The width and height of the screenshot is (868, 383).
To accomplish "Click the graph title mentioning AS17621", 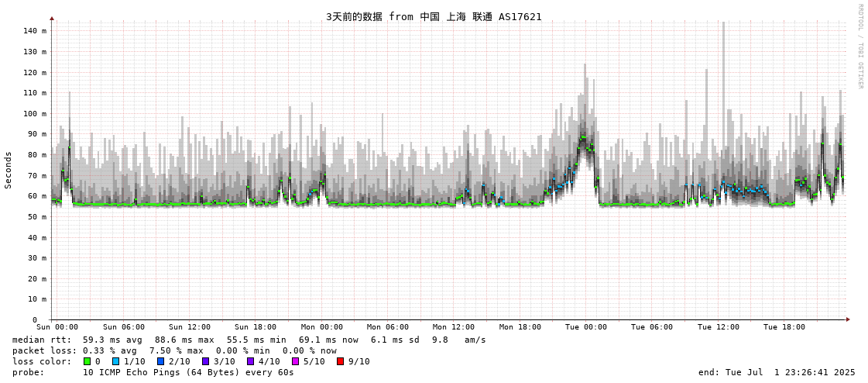I will click(x=434, y=16).
